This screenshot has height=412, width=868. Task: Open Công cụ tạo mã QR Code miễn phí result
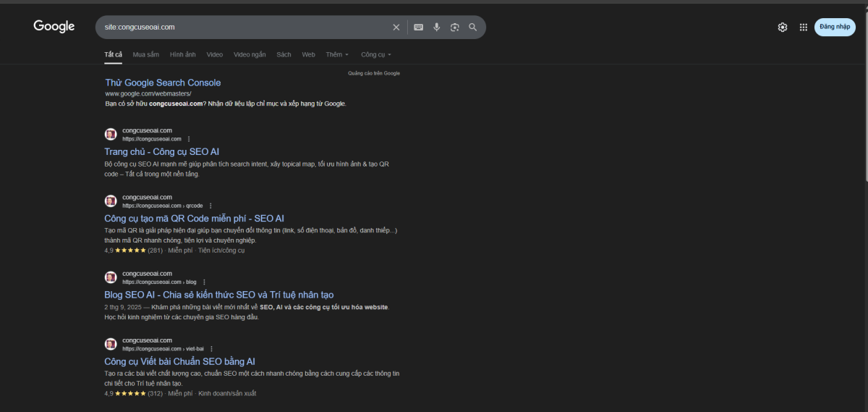tap(194, 218)
